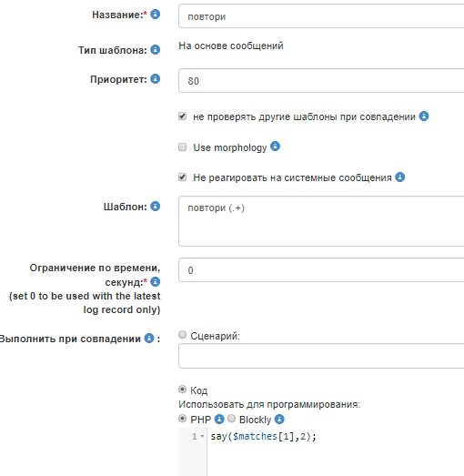
Task: Open the Сценарий selection box
Action: [x=321, y=356]
